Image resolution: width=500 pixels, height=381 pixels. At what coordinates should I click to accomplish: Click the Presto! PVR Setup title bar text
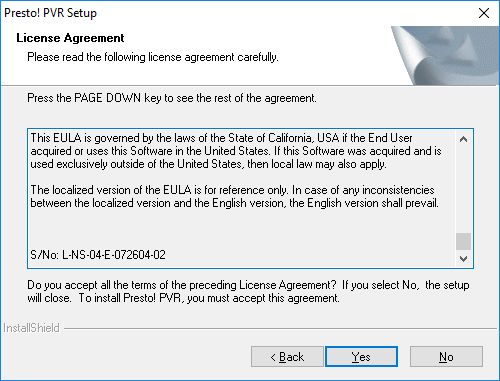pos(50,13)
